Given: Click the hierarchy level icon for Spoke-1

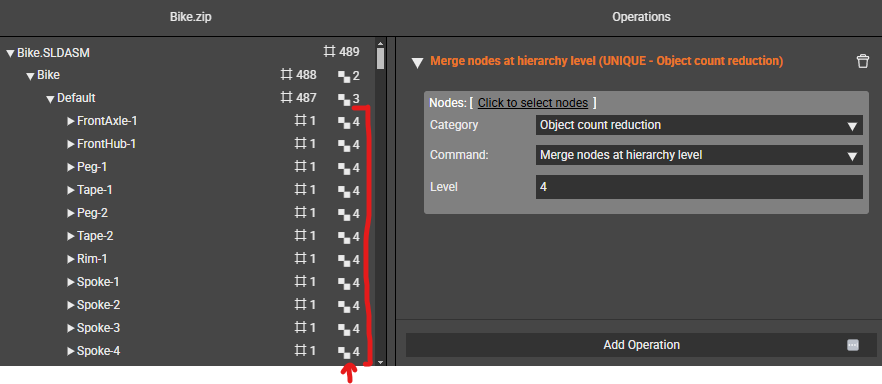Looking at the screenshot, I should tap(343, 283).
